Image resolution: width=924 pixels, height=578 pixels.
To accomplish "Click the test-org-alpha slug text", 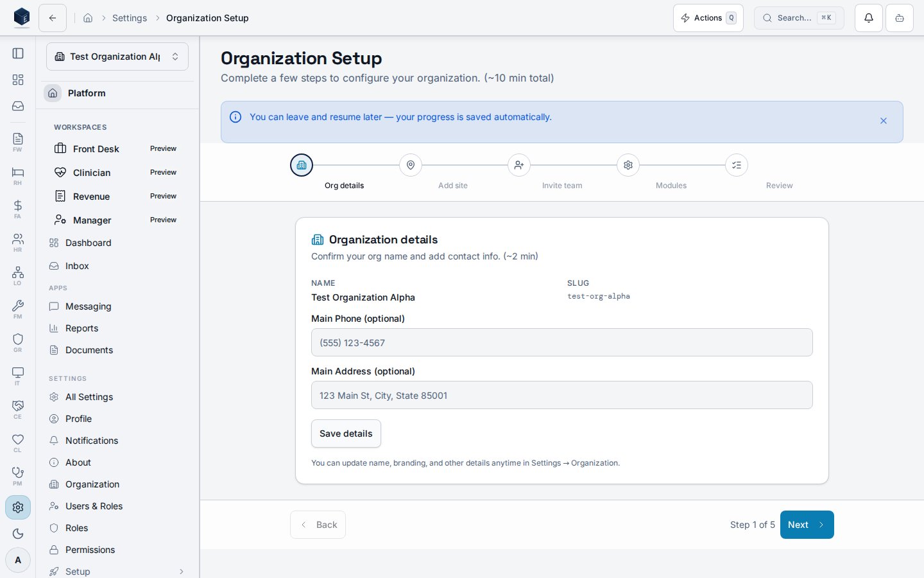I will [x=599, y=296].
